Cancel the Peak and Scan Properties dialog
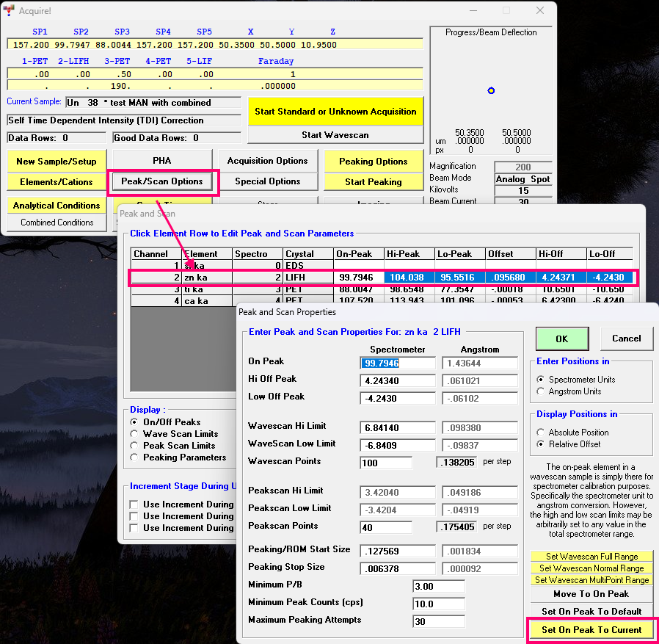The image size is (659, 644). 626,339
